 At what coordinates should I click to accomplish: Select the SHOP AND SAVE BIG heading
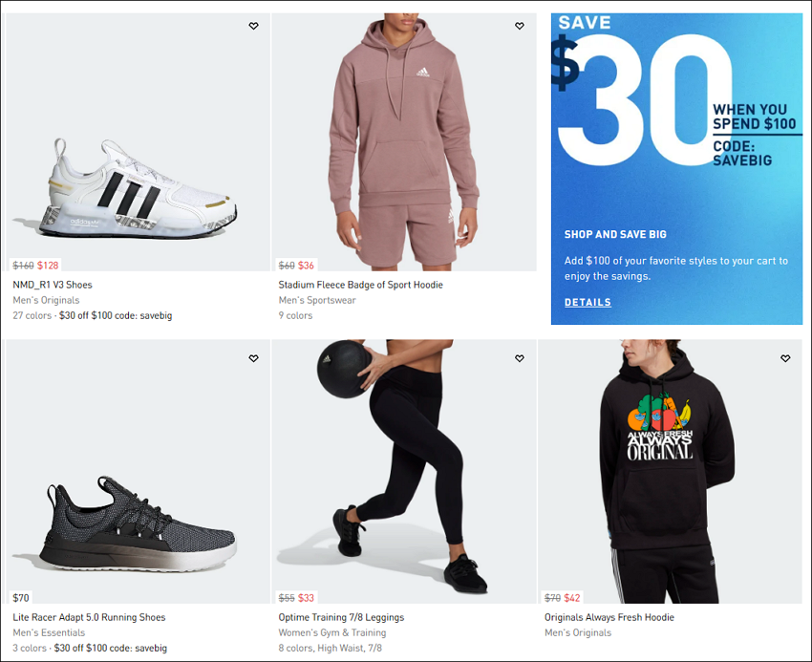(x=615, y=234)
